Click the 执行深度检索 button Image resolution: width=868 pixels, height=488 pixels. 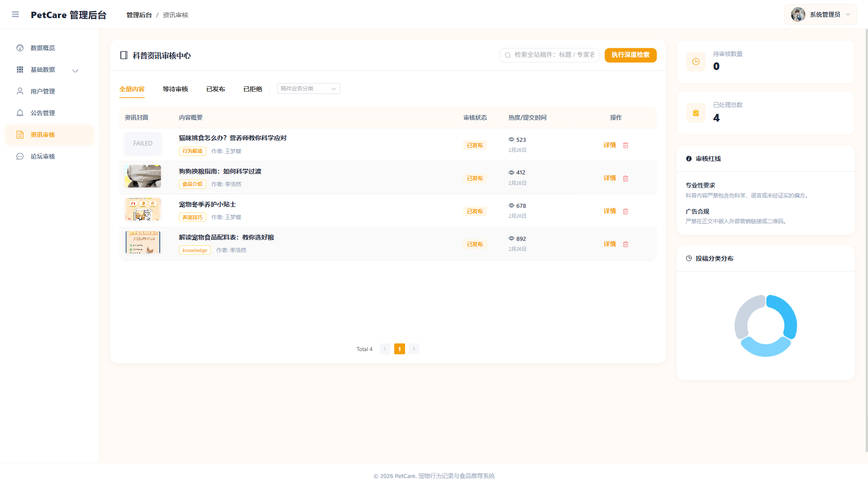tap(630, 55)
